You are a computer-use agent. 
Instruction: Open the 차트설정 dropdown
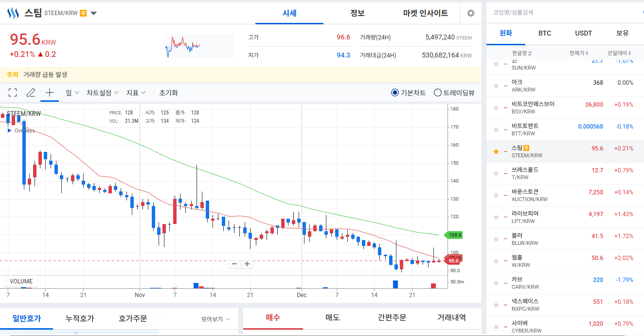click(103, 93)
